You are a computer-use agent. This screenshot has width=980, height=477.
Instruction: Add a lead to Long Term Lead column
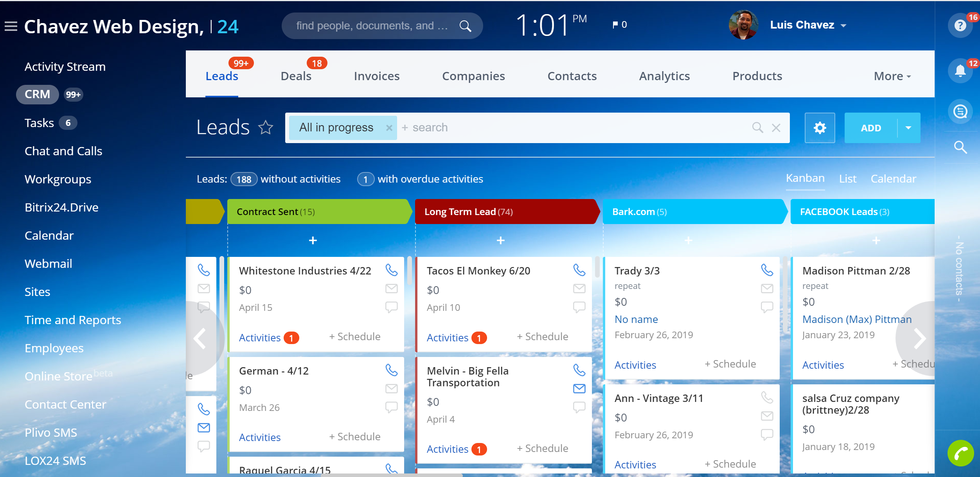[500, 240]
